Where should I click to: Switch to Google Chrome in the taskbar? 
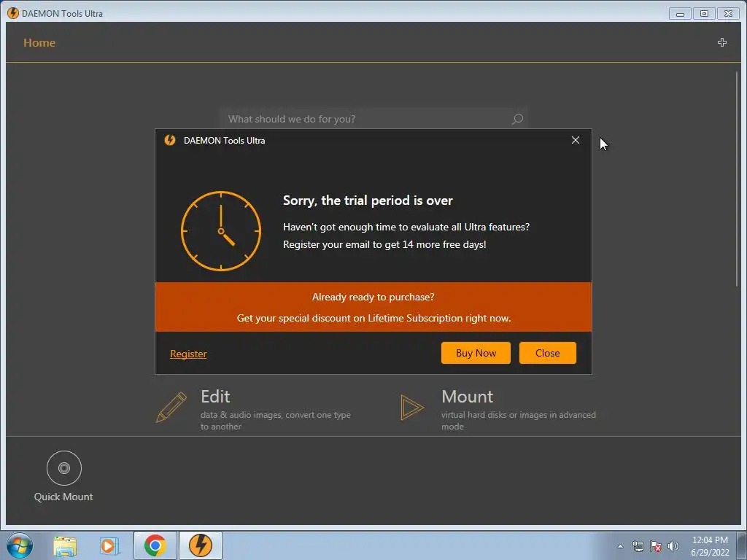pyautogui.click(x=155, y=545)
